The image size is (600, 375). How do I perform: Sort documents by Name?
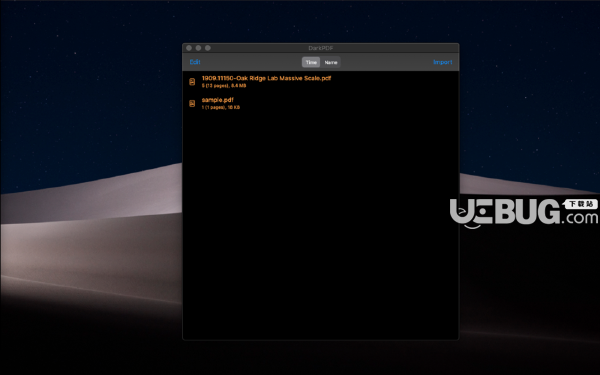(x=331, y=62)
